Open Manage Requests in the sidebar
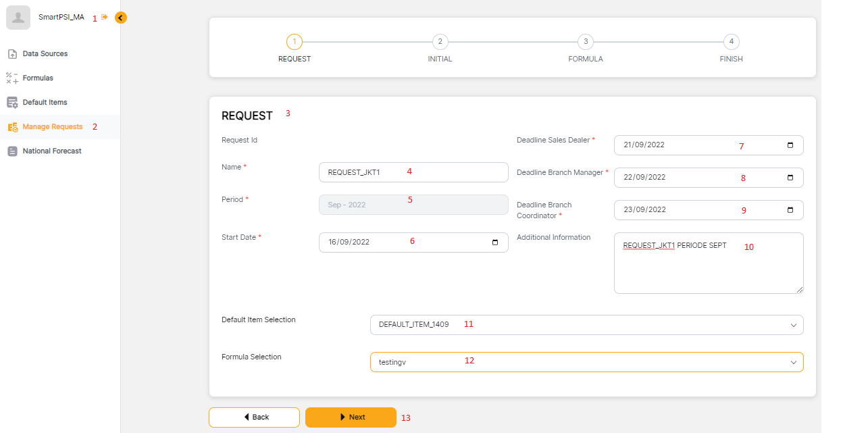The height and width of the screenshot is (433, 868). [52, 127]
